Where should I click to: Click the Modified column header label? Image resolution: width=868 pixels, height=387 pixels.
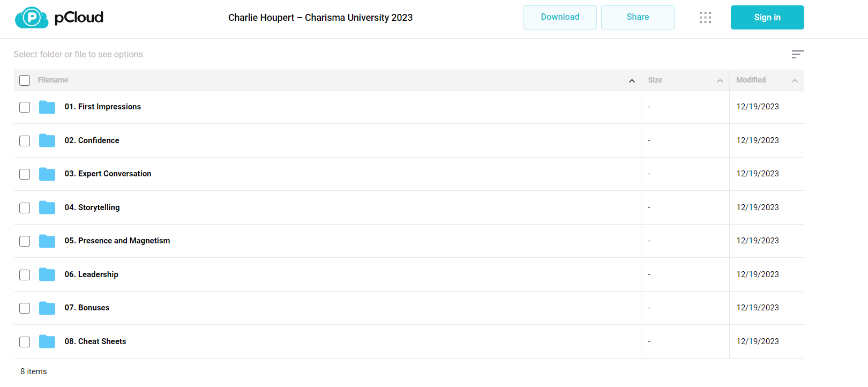click(751, 80)
